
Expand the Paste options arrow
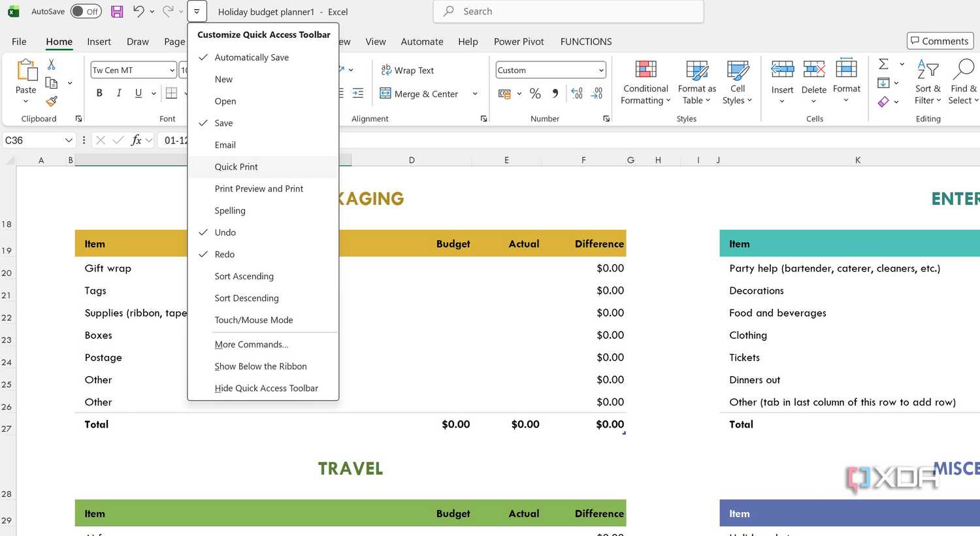pos(25,101)
